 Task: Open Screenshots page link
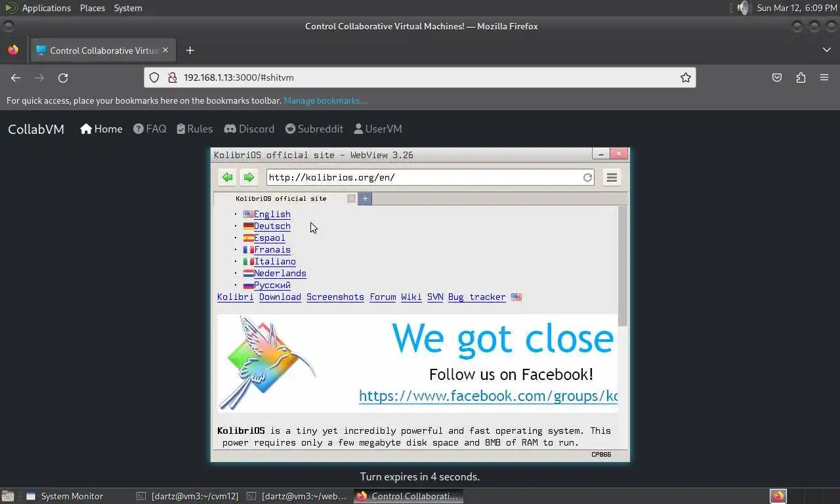[335, 297]
